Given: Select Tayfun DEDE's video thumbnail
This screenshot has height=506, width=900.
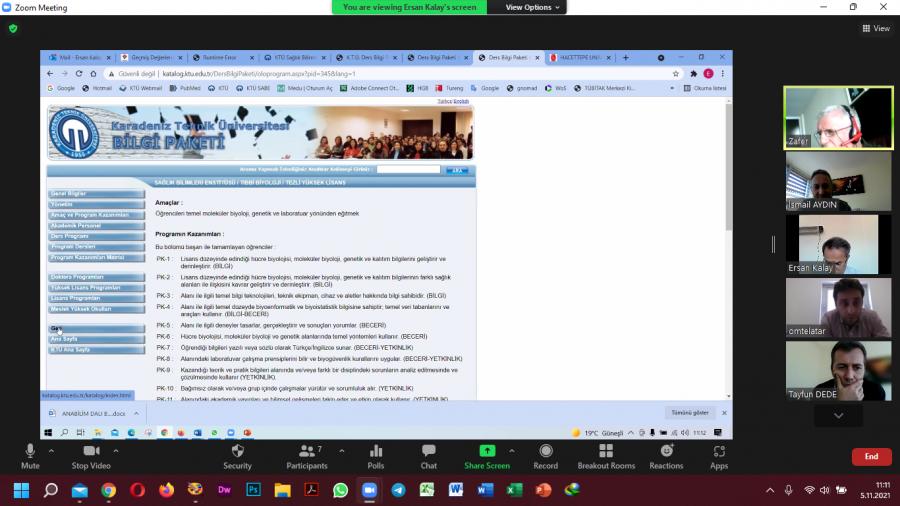Looking at the screenshot, I should 838,371.
